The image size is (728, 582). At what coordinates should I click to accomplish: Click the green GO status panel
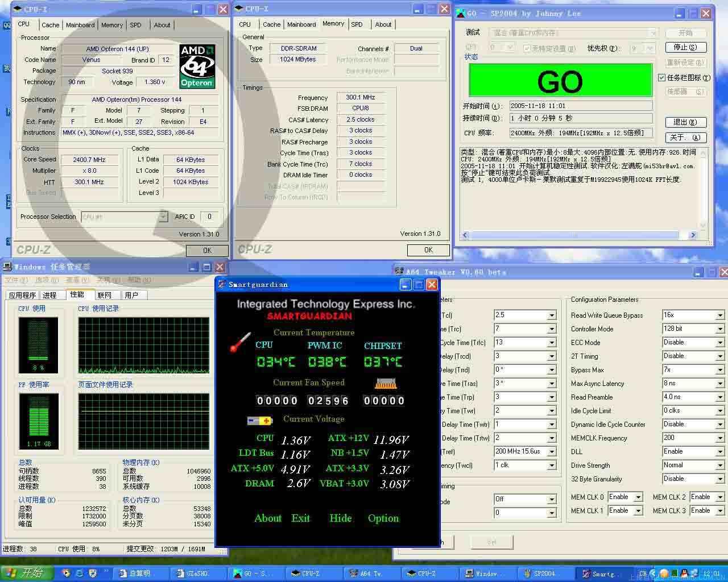(560, 80)
